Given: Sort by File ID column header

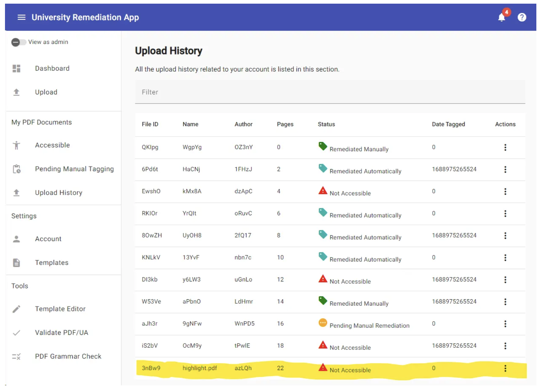Looking at the screenshot, I should point(150,124).
